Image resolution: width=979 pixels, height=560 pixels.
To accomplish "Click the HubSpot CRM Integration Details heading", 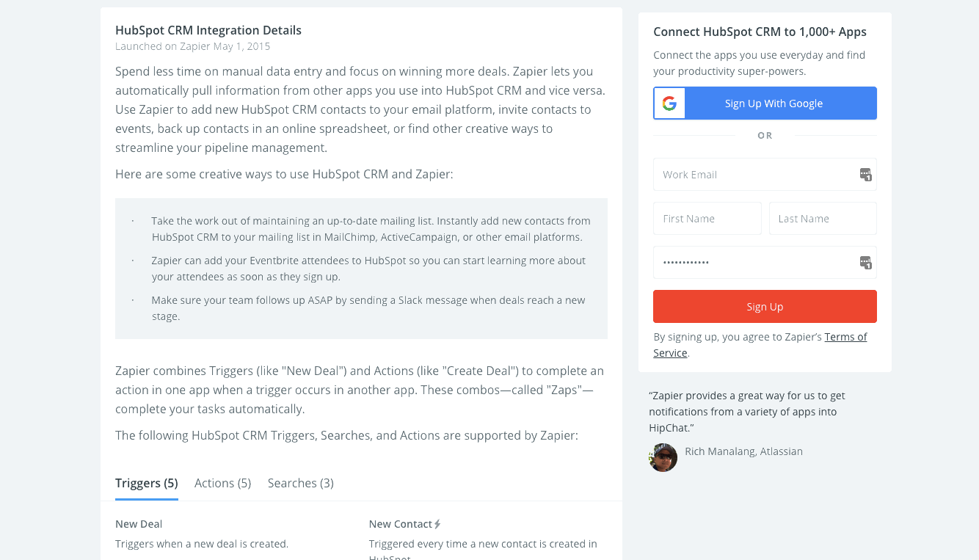I will (x=208, y=30).
